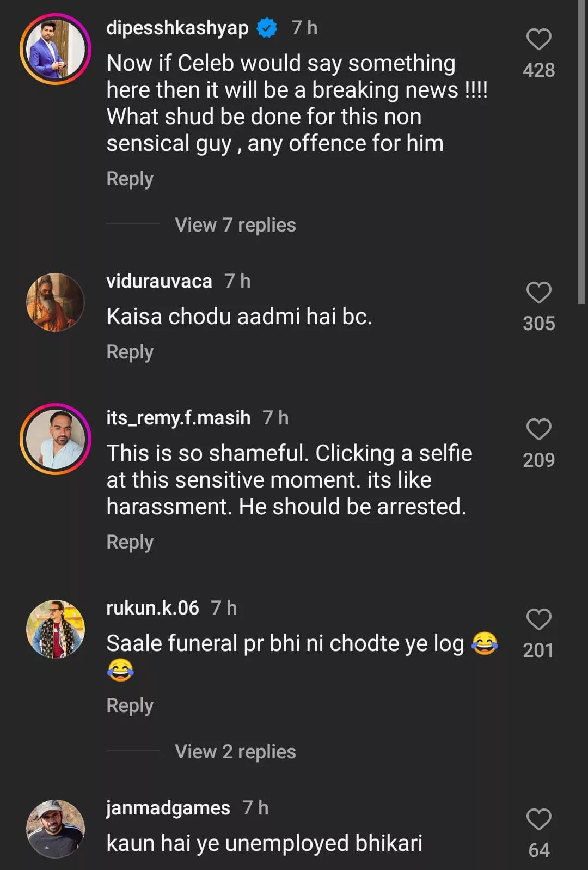Reply to its_remy.f.masih's comment

130,542
